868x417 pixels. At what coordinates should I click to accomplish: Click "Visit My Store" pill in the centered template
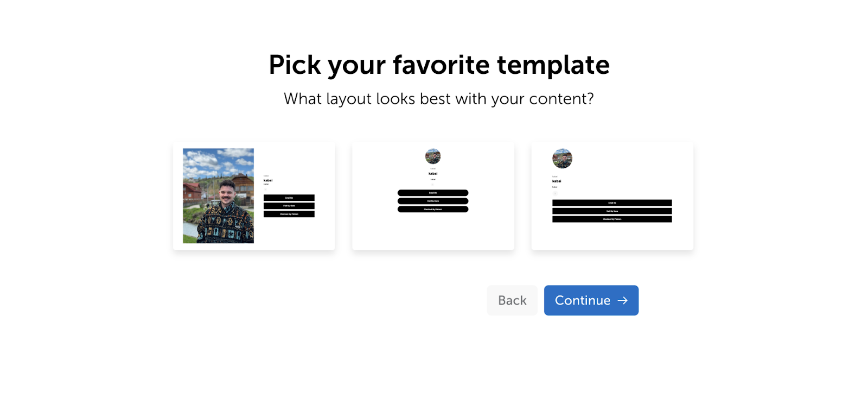433,201
